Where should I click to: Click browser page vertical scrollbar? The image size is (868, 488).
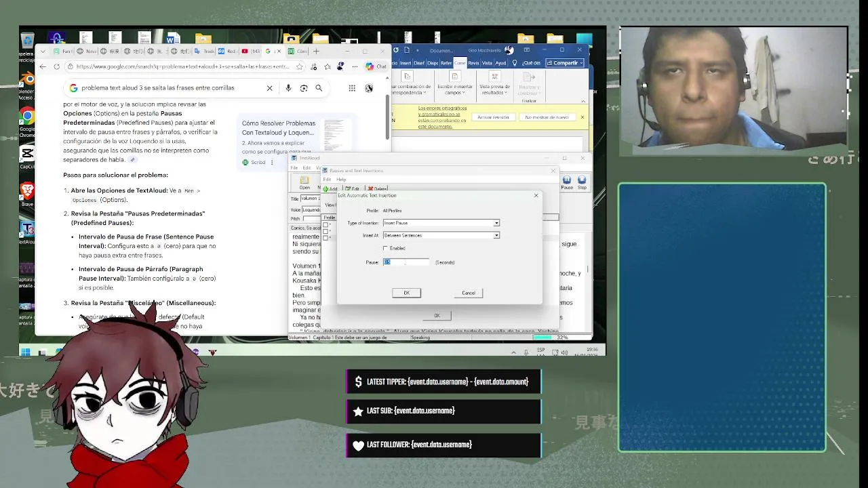tap(388, 119)
